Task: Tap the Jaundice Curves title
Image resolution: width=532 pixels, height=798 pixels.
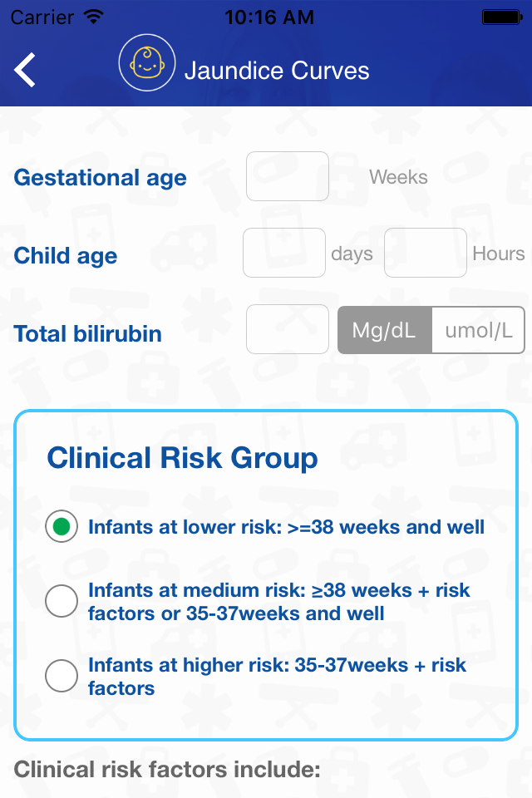Action: pyautogui.click(x=277, y=70)
